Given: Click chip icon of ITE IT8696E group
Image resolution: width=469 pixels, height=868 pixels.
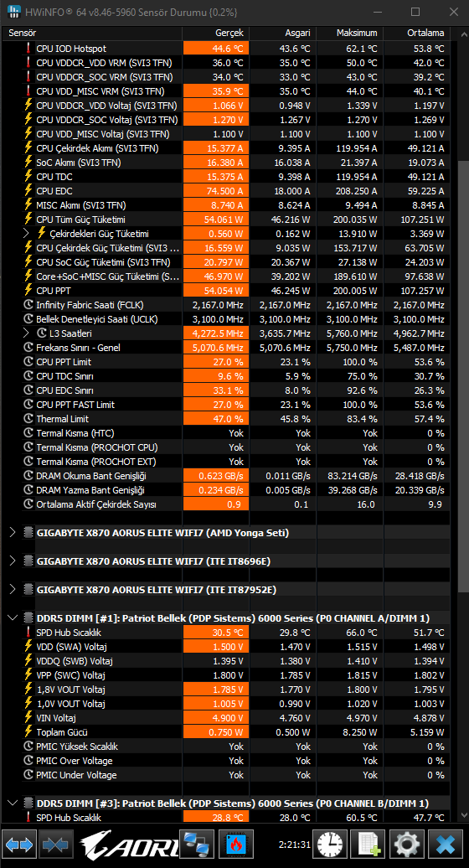Looking at the screenshot, I should [x=28, y=561].
